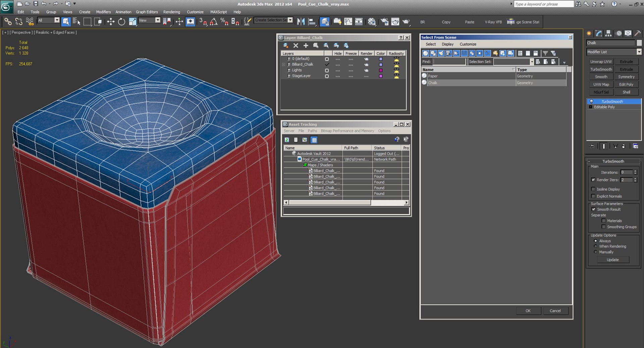The width and height of the screenshot is (644, 348).
Task: Open the Selection Set dropdown arrow
Action: click(532, 62)
